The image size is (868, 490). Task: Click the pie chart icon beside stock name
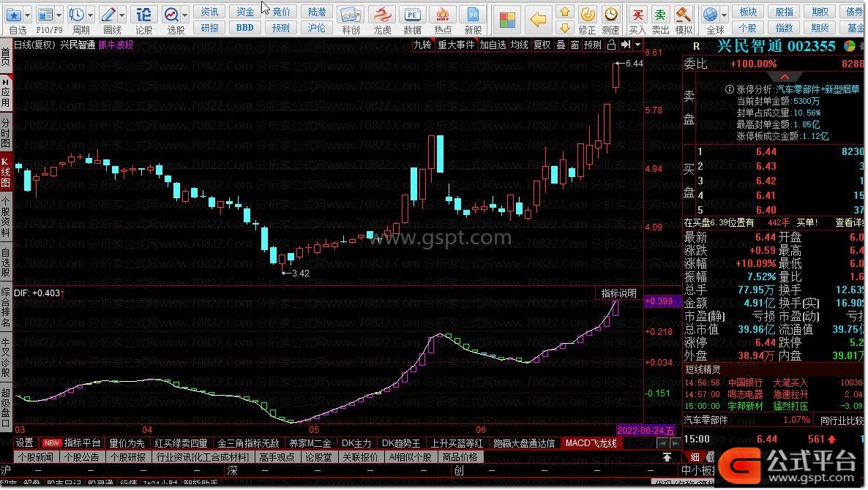pos(849,46)
